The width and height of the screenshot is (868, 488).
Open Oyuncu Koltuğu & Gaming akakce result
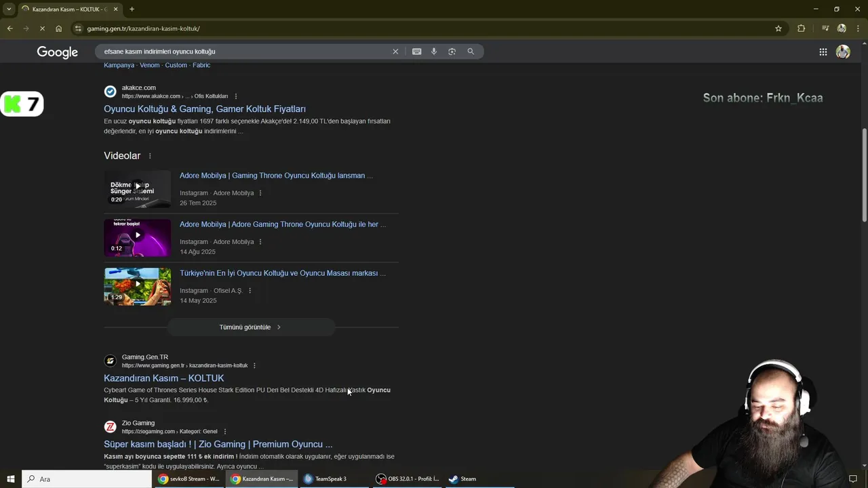click(205, 108)
